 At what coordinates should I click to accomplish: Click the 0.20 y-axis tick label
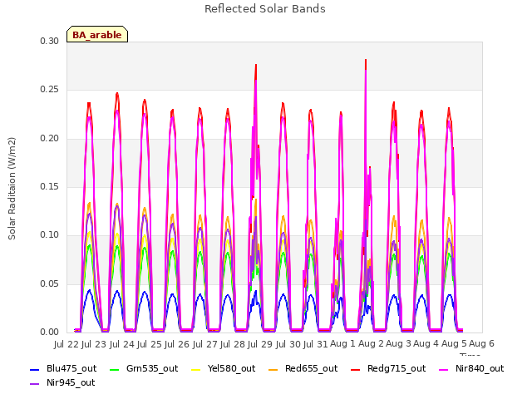[49, 139]
